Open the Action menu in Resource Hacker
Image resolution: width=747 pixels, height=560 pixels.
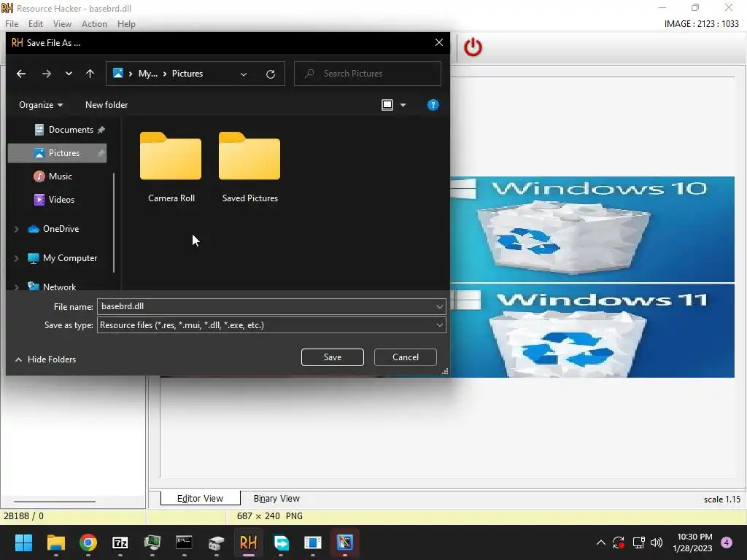(x=94, y=24)
